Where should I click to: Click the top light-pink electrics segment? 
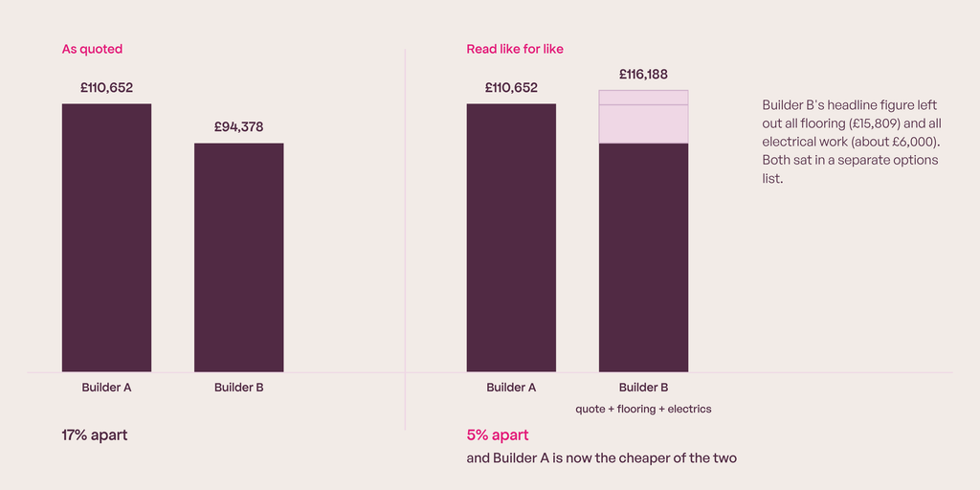coord(644,98)
